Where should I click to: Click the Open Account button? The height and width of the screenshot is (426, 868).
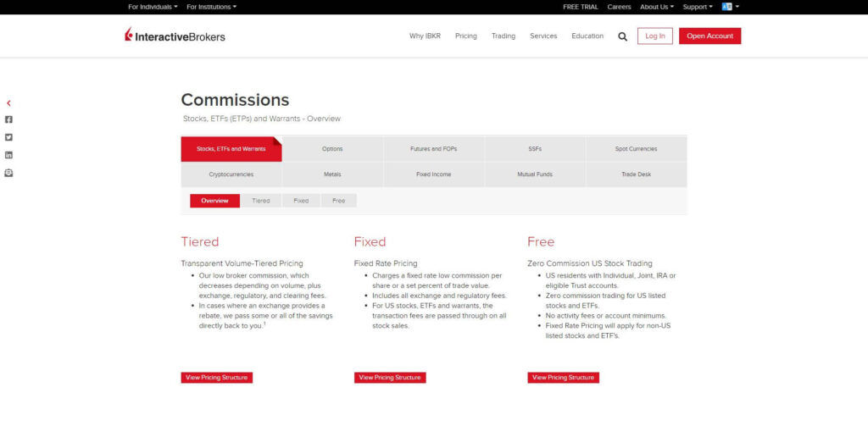pos(709,36)
